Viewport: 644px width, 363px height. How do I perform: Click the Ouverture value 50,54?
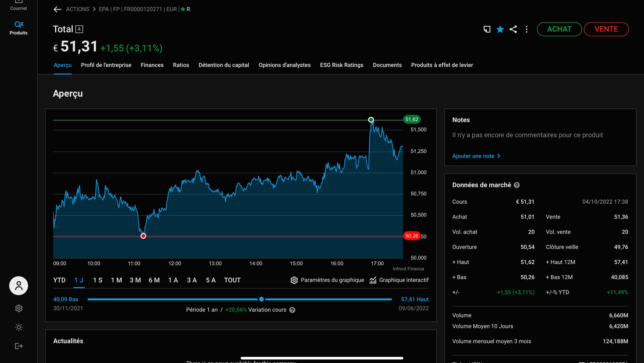coord(527,247)
